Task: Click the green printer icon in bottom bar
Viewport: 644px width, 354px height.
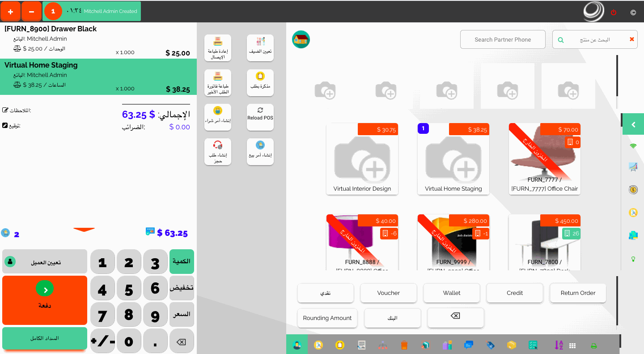Action: (593, 345)
